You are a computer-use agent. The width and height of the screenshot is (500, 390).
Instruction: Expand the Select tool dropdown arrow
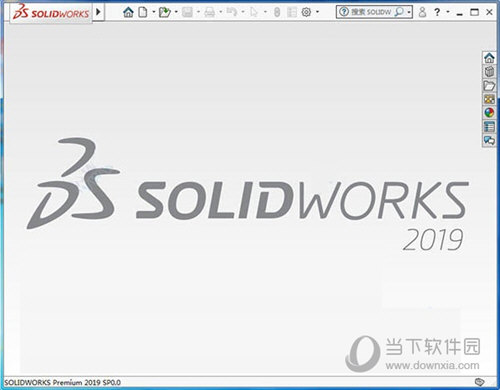[x=265, y=12]
